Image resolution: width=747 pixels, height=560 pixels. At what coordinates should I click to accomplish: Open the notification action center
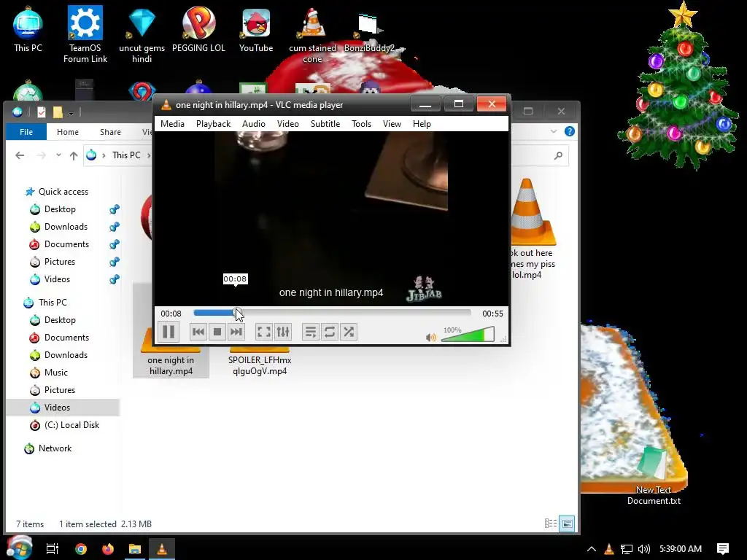723,548
